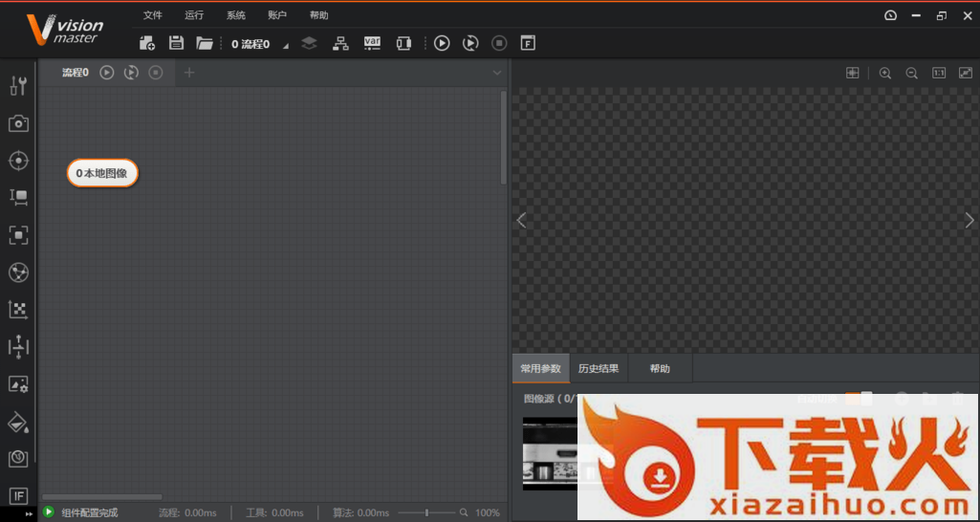Add a new process with the plus icon

[x=189, y=73]
